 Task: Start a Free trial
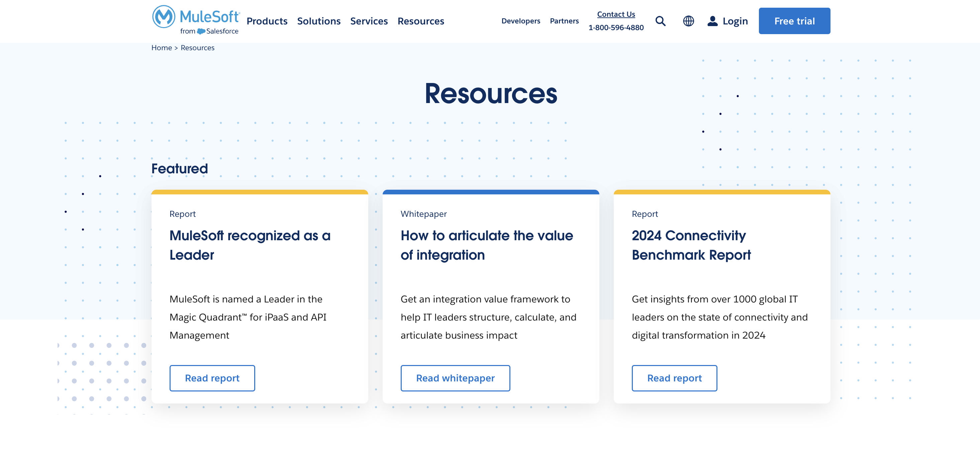point(794,21)
